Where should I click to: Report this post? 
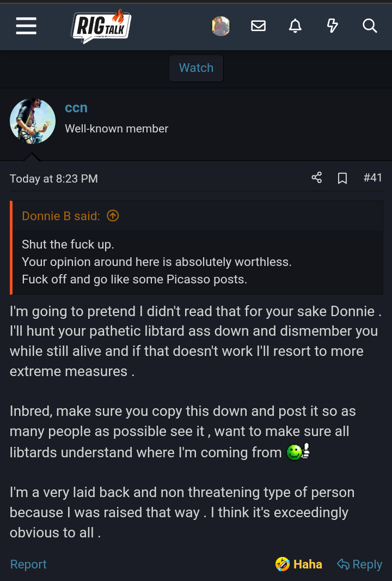pyautogui.click(x=28, y=564)
